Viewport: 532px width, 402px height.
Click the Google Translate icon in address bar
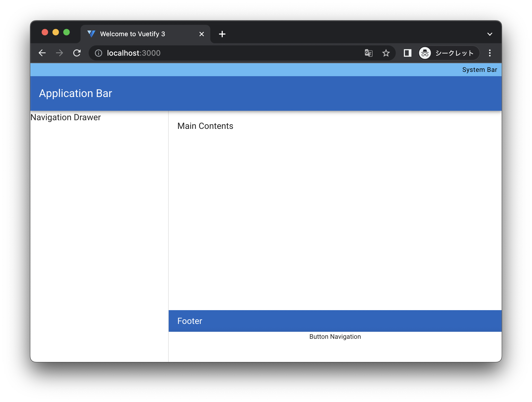coord(368,53)
